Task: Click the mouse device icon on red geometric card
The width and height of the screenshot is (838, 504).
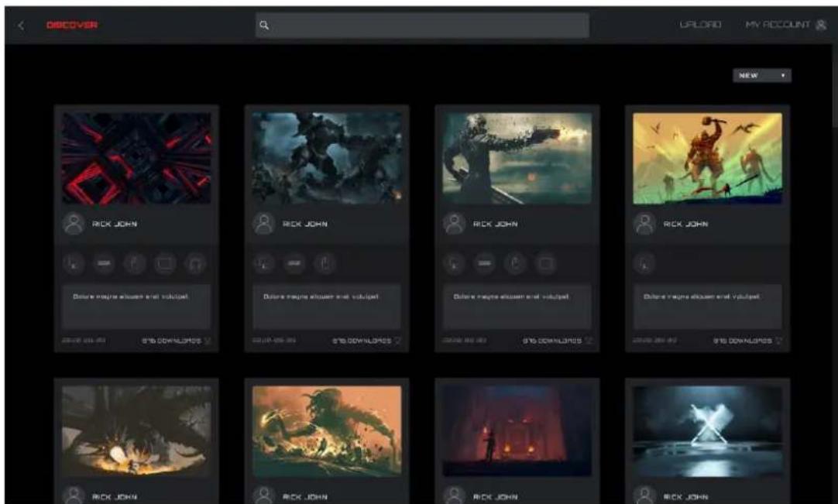Action: click(x=134, y=263)
